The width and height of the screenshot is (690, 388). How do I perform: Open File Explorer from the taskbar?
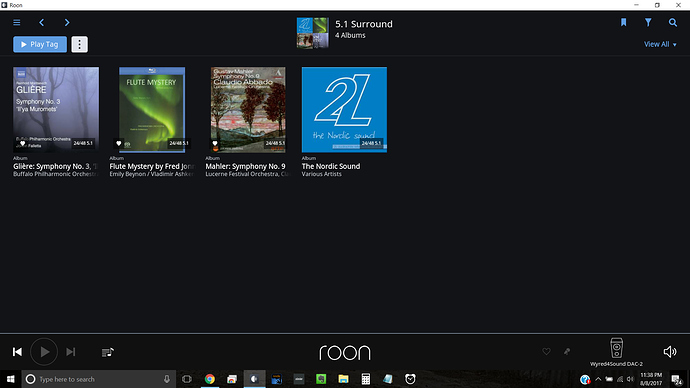pyautogui.click(x=343, y=379)
